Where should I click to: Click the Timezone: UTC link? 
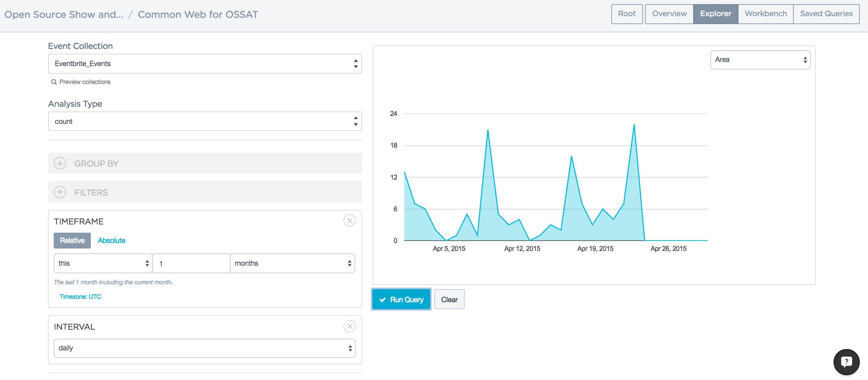(80, 297)
